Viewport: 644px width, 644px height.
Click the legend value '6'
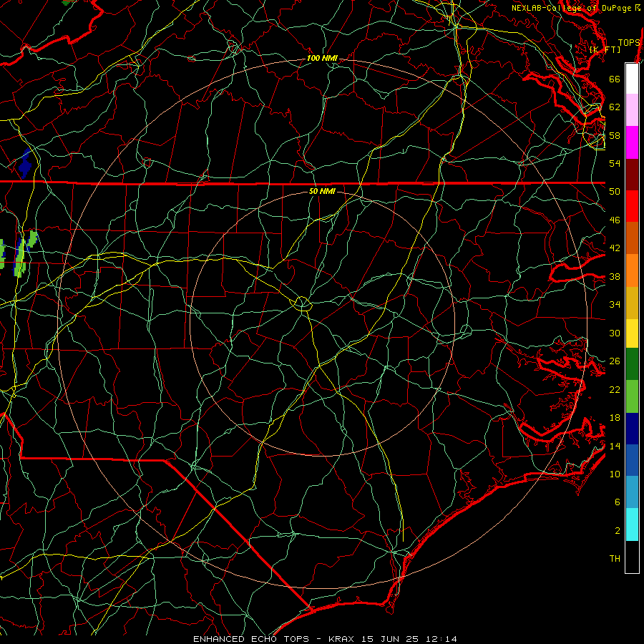(617, 502)
